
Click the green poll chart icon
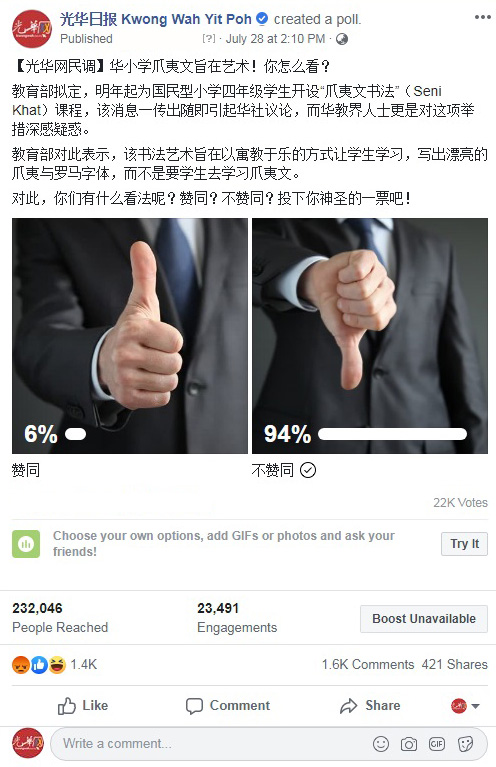tap(26, 543)
